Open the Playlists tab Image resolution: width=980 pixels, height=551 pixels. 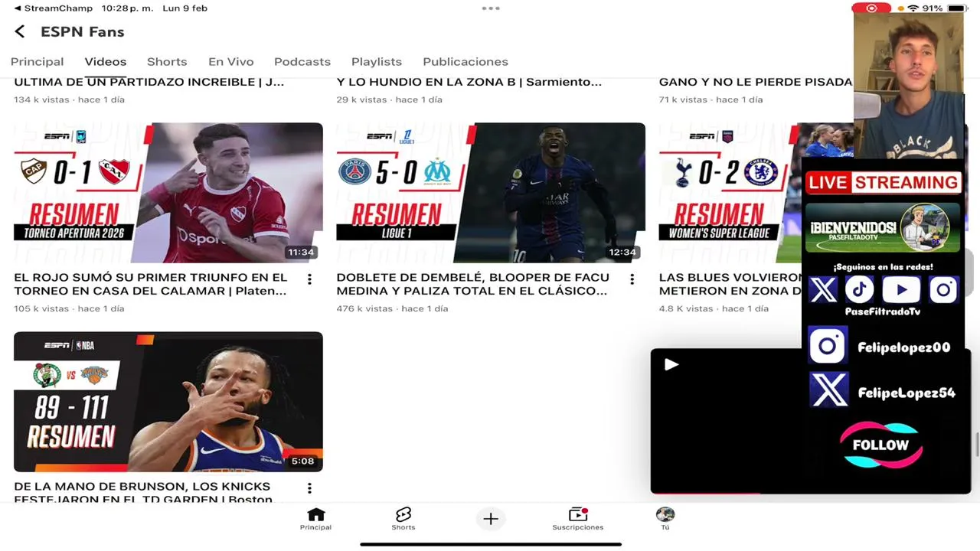click(377, 62)
